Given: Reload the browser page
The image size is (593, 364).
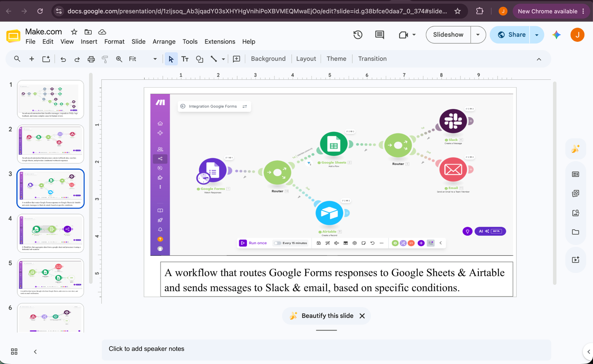Looking at the screenshot, I should click(x=40, y=11).
